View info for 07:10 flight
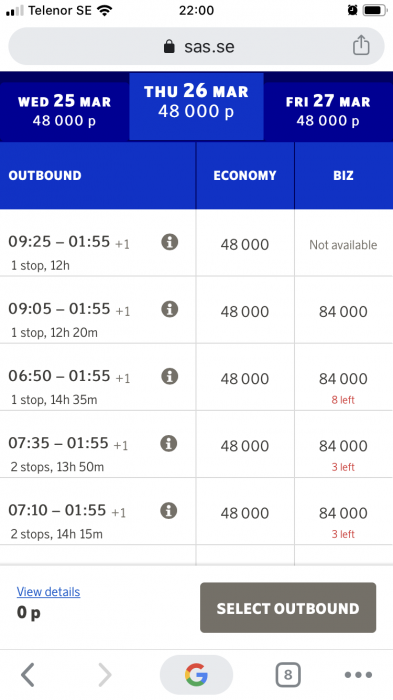Screen dimensions: 393x700 click(x=169, y=510)
